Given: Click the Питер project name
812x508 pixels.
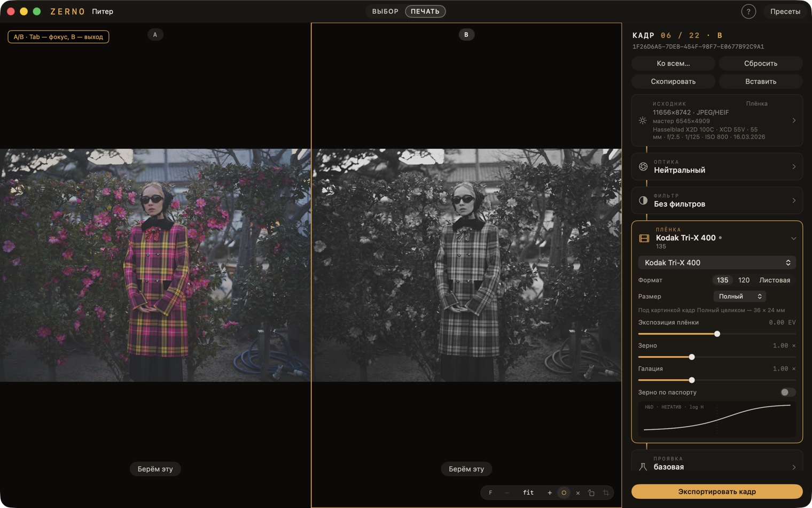Looking at the screenshot, I should point(103,11).
